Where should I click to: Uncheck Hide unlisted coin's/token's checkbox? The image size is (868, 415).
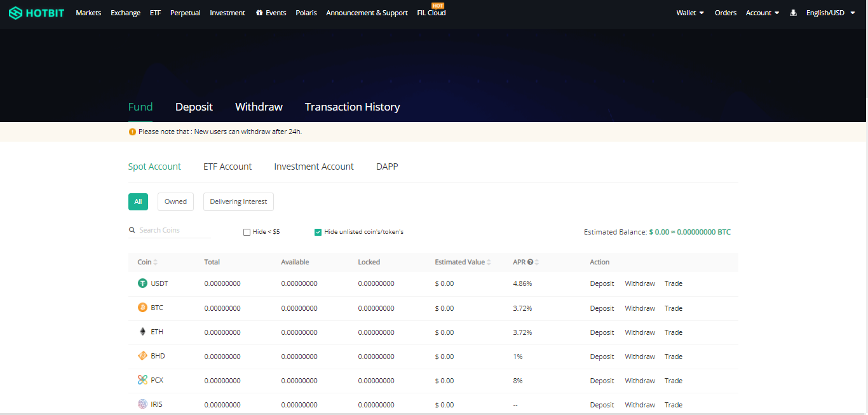[x=318, y=232]
